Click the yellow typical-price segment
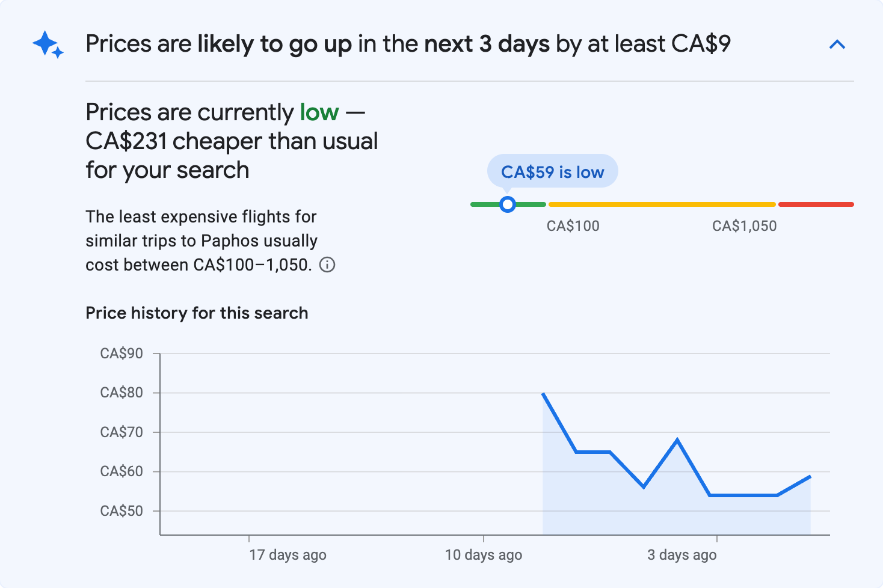 pyautogui.click(x=662, y=204)
